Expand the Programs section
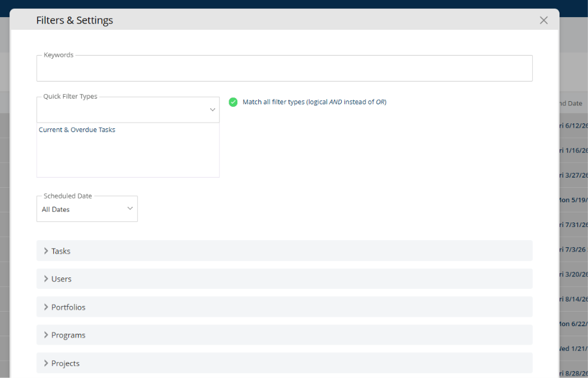The height and width of the screenshot is (378, 588). 284,335
